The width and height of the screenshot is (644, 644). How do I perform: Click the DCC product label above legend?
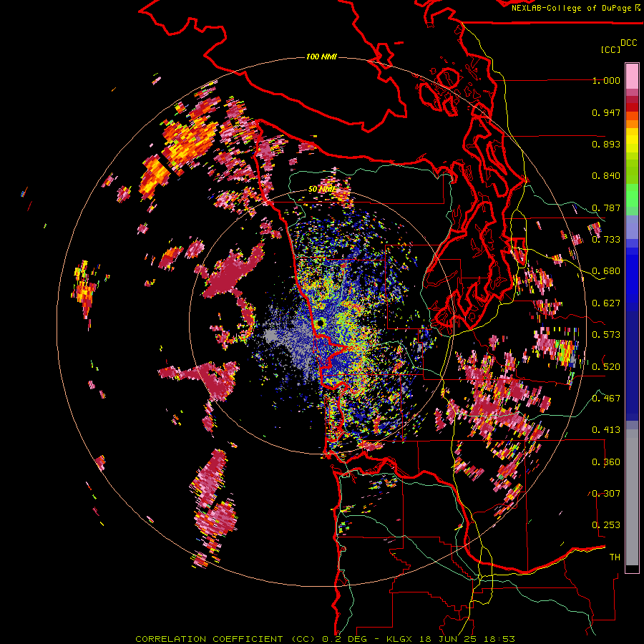click(x=629, y=43)
